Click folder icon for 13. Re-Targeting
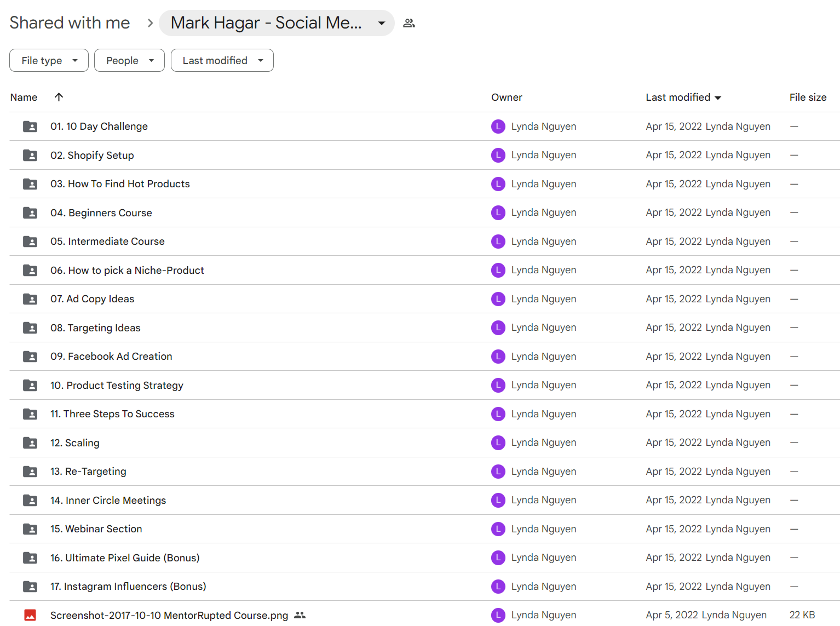The height and width of the screenshot is (626, 840). tap(30, 472)
